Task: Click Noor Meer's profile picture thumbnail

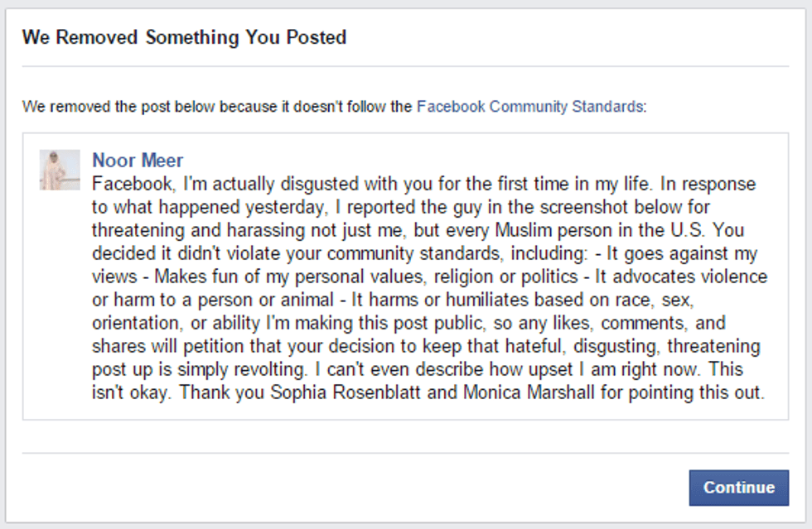Action: [x=60, y=170]
